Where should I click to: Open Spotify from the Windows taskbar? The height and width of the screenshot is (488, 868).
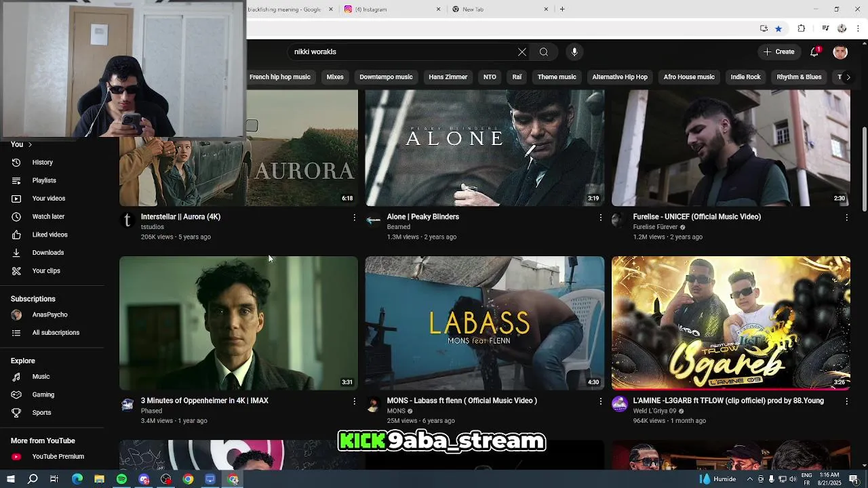(x=121, y=479)
